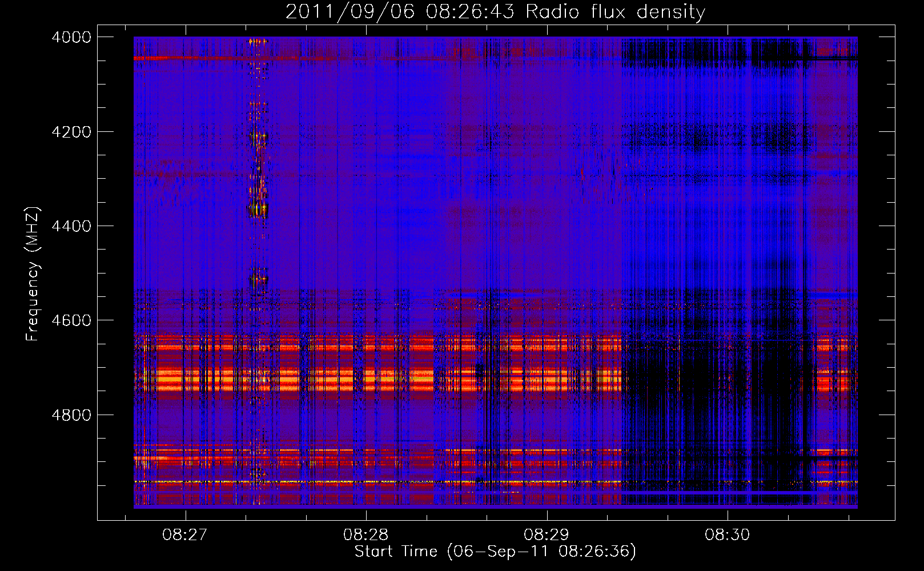Click the plot title 'Radio flux density'
Viewport: 924px width, 571px height.
616,12
